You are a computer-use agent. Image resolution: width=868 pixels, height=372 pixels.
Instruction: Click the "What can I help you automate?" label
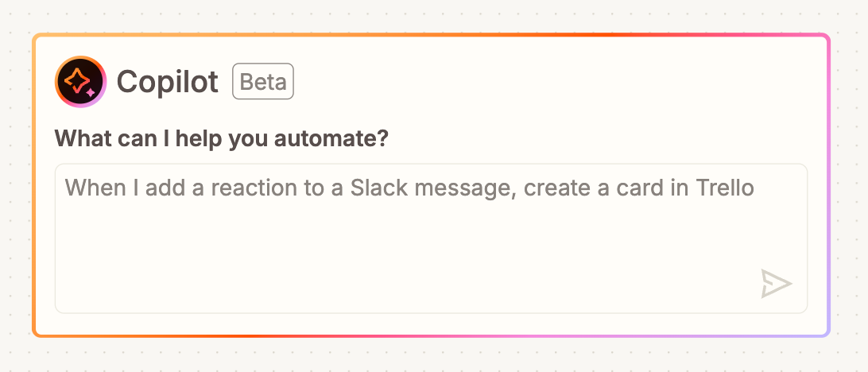222,139
